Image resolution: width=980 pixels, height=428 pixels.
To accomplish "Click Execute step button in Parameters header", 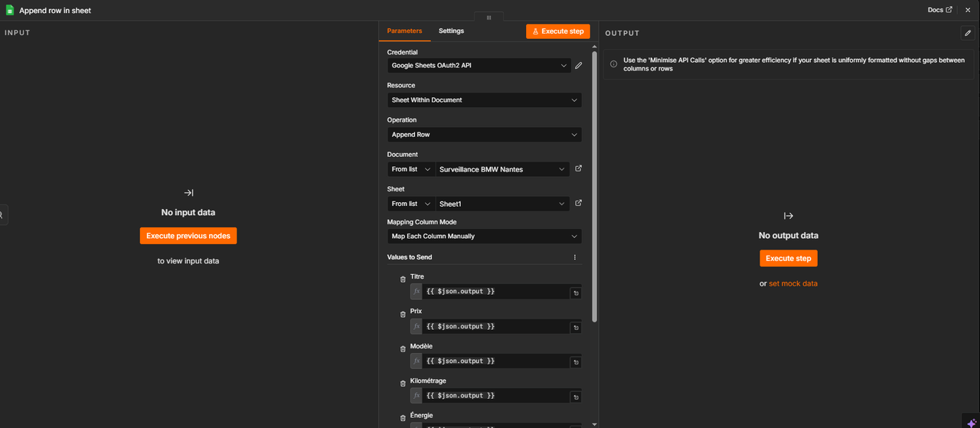I will click(x=558, y=31).
